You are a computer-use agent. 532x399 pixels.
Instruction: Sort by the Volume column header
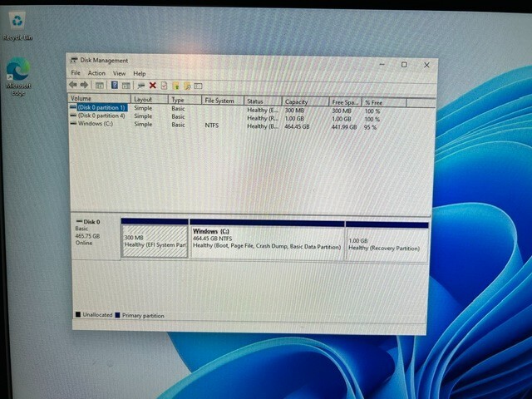coord(100,98)
